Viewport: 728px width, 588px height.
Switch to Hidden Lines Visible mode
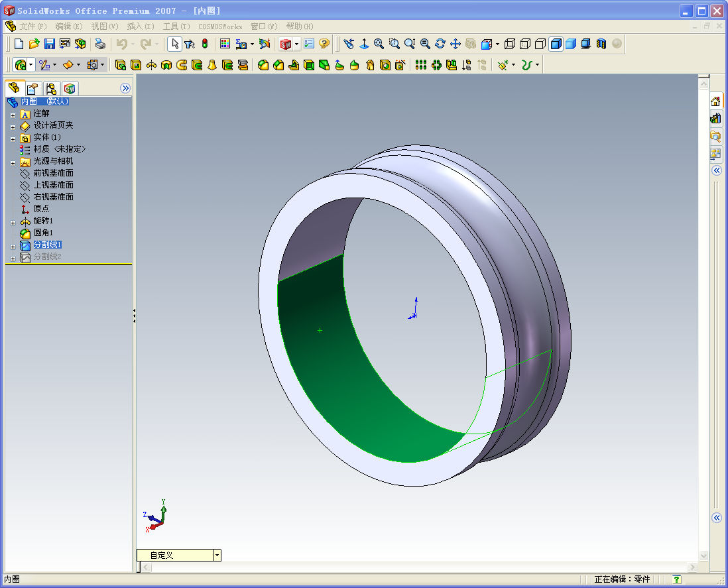pos(524,44)
